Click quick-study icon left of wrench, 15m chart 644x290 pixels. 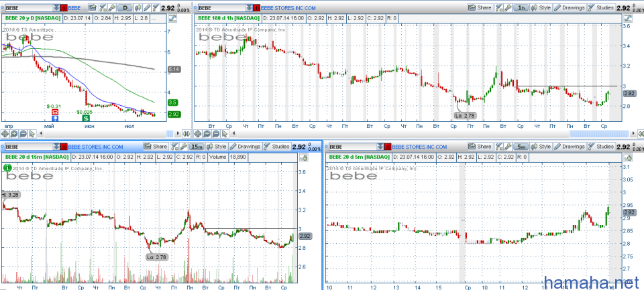(174, 147)
